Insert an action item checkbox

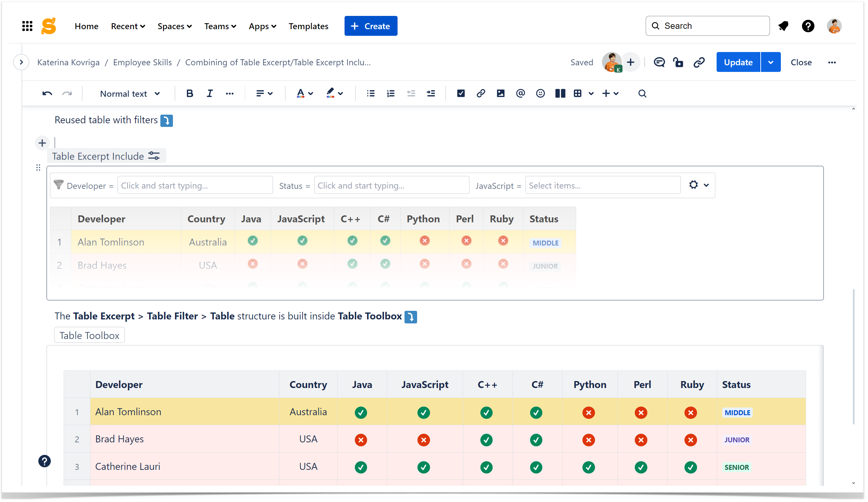tap(461, 93)
